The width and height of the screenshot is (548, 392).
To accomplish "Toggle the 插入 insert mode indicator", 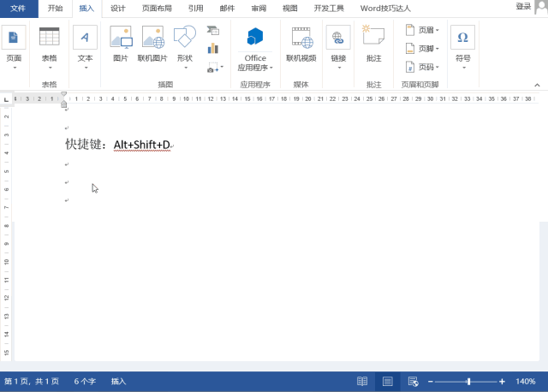I will pyautogui.click(x=118, y=381).
